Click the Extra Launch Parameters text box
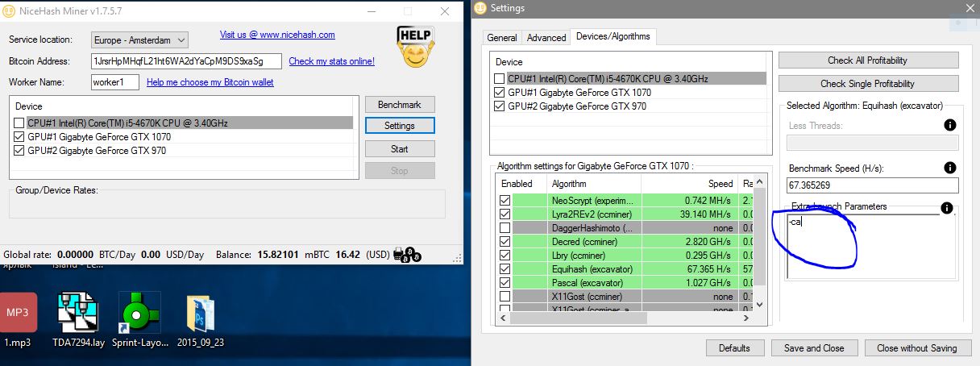The image size is (980, 366). click(x=872, y=246)
